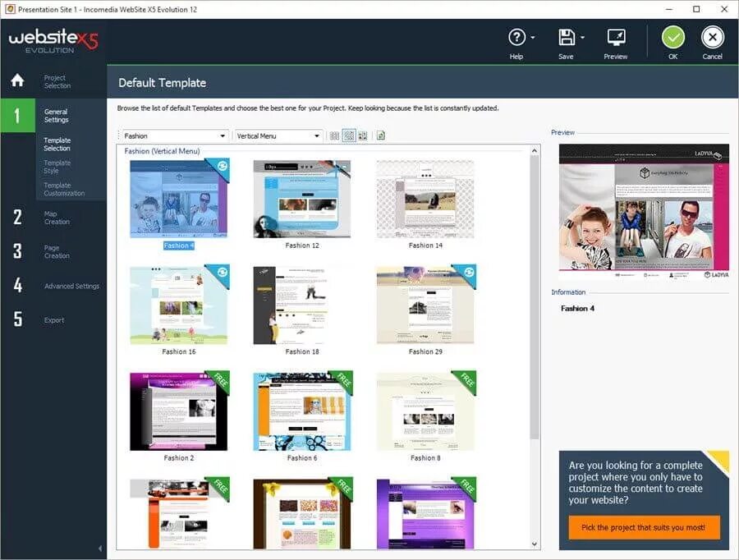Viewport: 739px width, 560px height.
Task: Click Pick the project that suits you most
Action: (643, 527)
